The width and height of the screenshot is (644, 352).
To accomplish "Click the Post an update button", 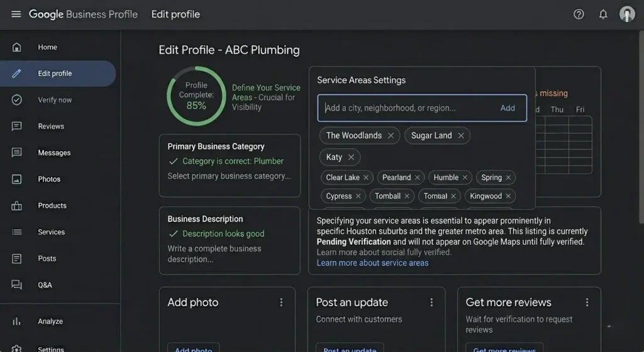I will point(350,348).
